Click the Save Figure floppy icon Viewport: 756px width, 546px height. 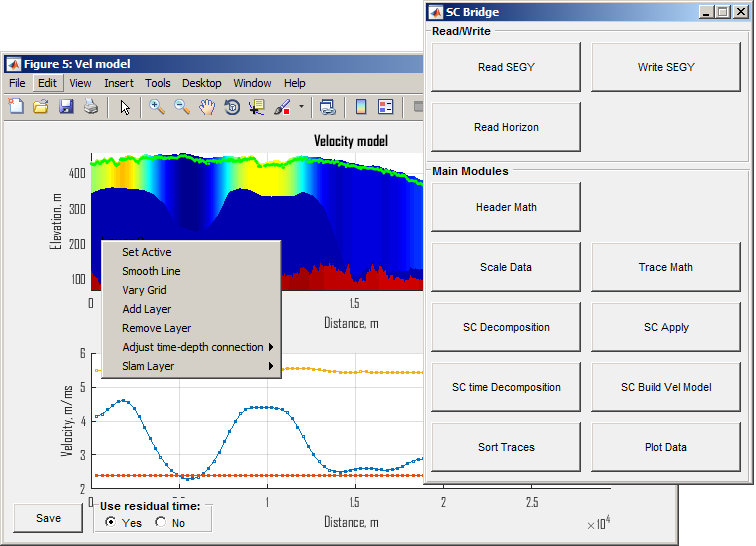pos(66,107)
